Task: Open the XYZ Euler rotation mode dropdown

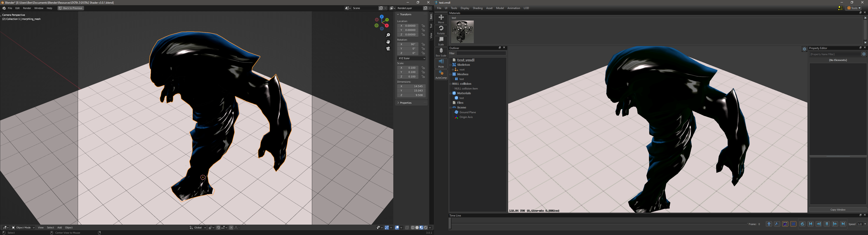Action: pos(411,59)
